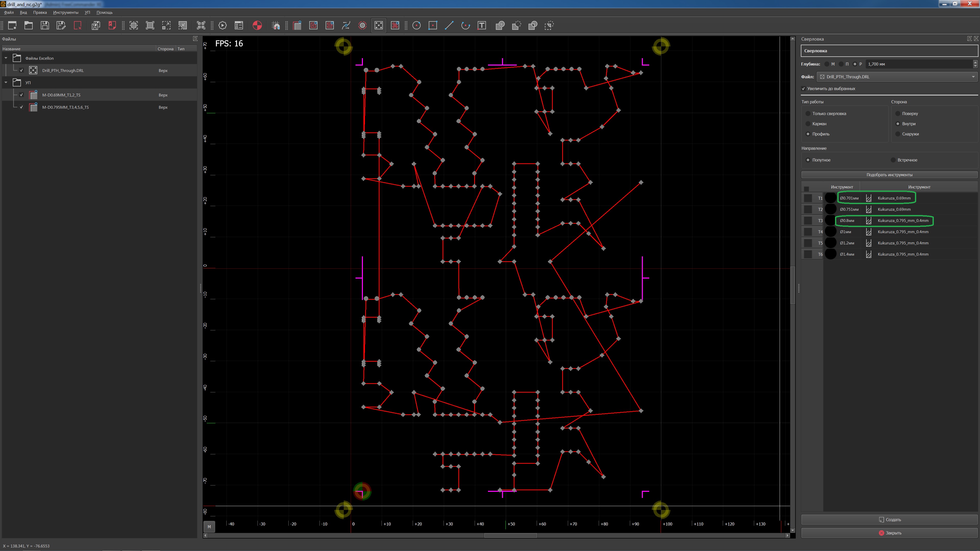The width and height of the screenshot is (980, 551).
Task: Uncheck the 'Увеличить до выбранных' checkbox
Action: coord(803,89)
